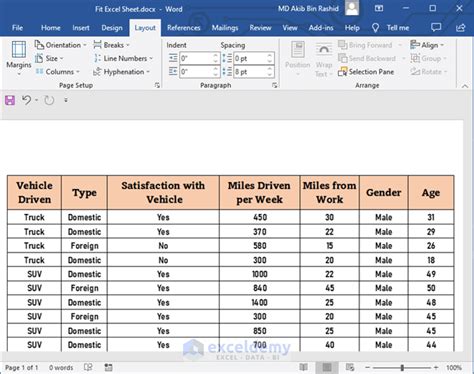Open the Undo history dropdown arrow
The width and height of the screenshot is (474, 374).
[36, 100]
